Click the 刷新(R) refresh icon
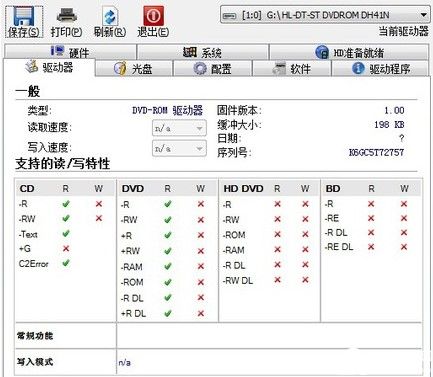This screenshot has height=377, width=433. pos(110,16)
